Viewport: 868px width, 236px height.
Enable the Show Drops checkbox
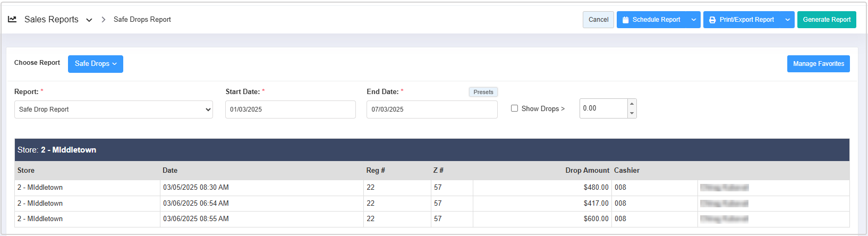[514, 108]
